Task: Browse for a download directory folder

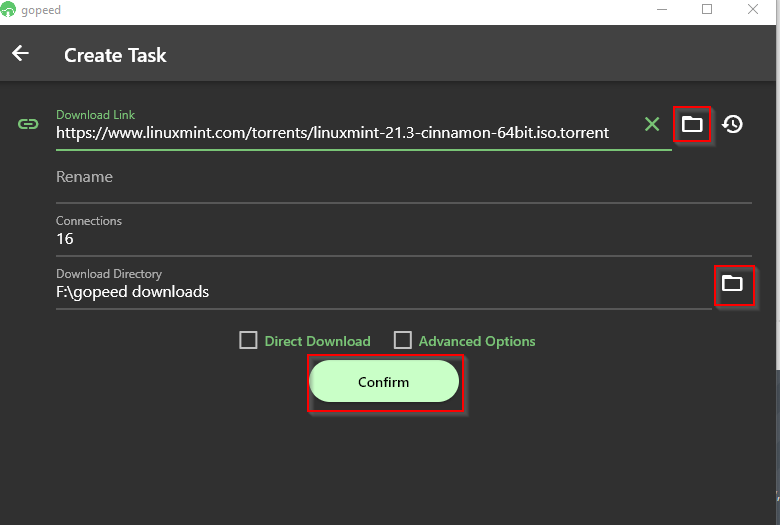Action: tap(732, 284)
